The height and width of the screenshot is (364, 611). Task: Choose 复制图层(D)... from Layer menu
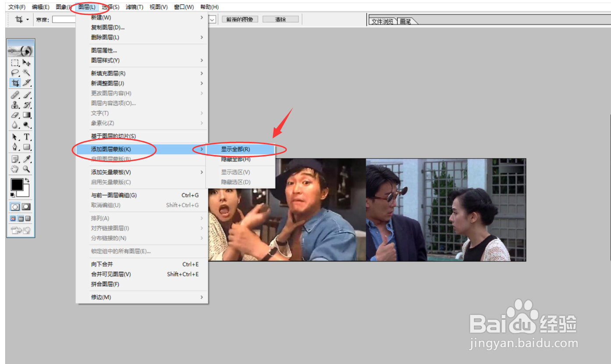tap(142, 28)
